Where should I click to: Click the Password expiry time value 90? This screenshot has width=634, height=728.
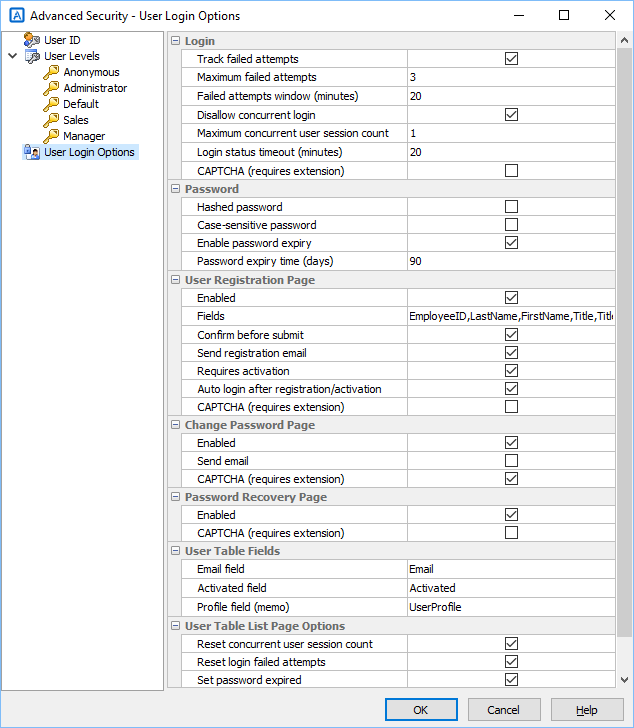click(x=511, y=261)
